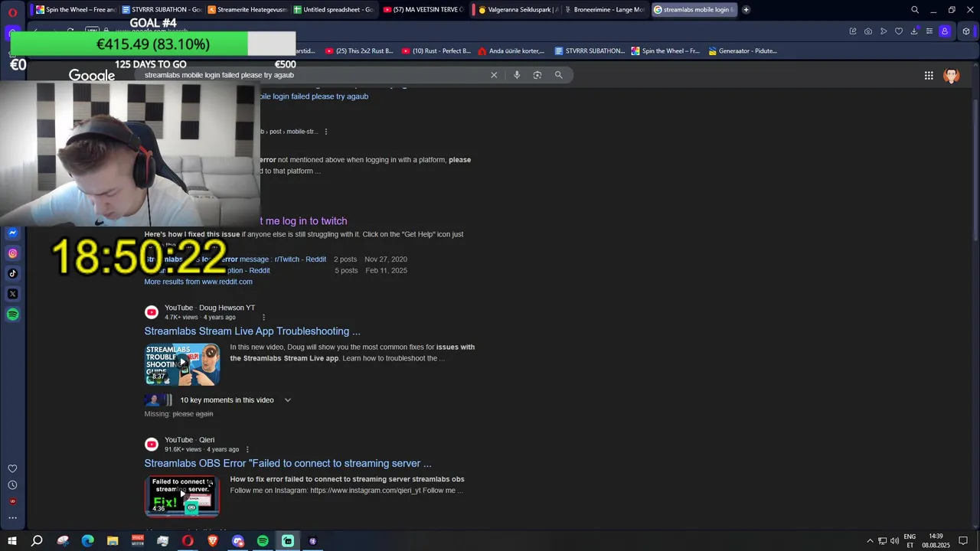Open Windows taskbar search

click(x=37, y=541)
